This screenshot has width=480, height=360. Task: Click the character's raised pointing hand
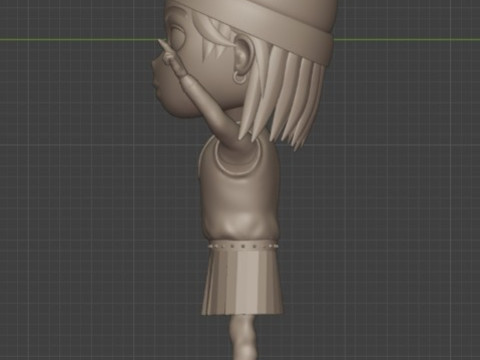173,59
